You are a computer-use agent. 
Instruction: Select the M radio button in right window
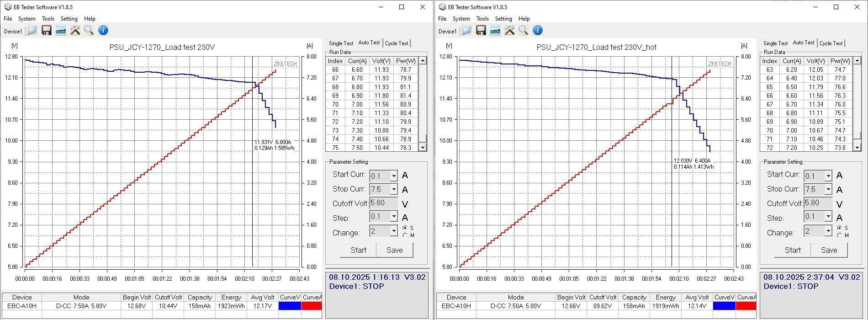(839, 235)
